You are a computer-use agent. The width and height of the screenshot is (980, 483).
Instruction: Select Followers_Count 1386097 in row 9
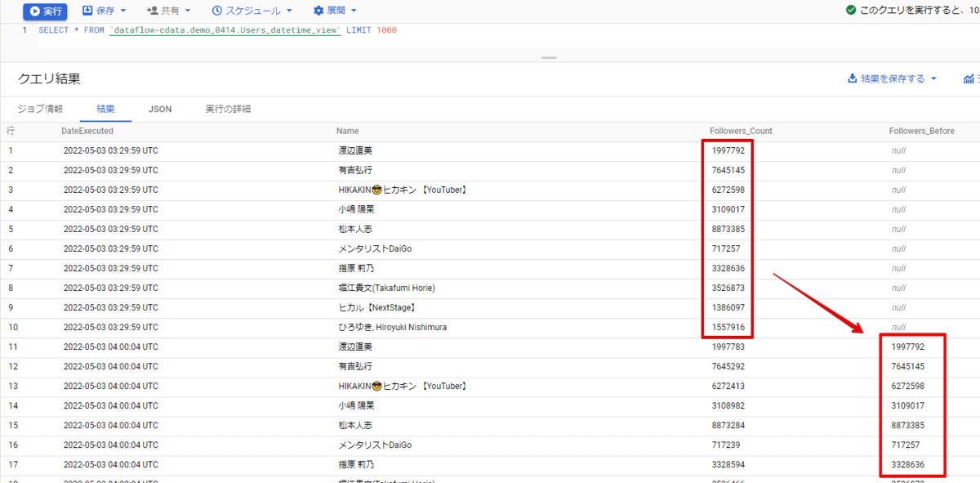click(x=728, y=307)
